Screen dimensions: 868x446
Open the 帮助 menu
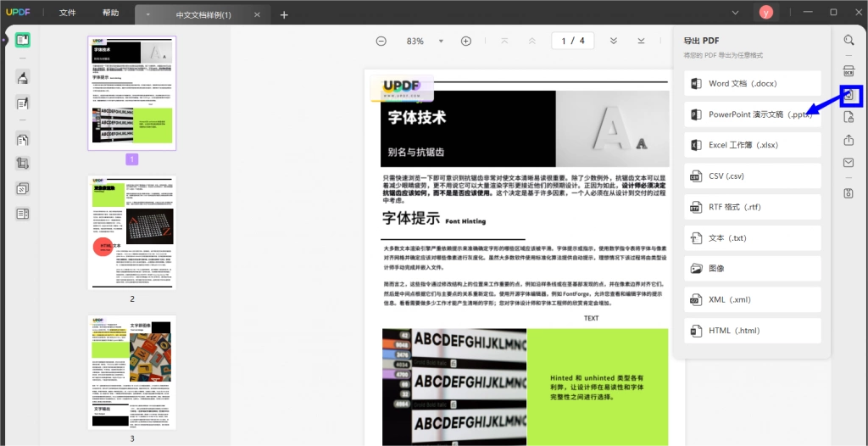[111, 13]
